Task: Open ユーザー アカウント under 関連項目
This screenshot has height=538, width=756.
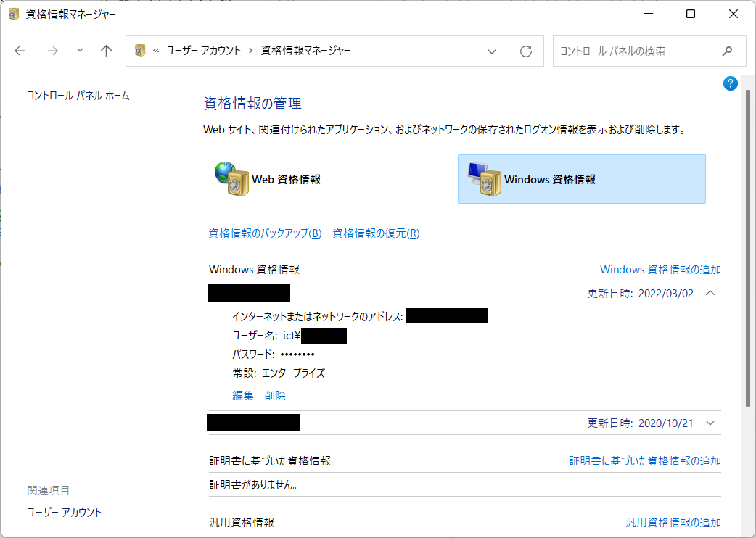Action: coord(65,512)
